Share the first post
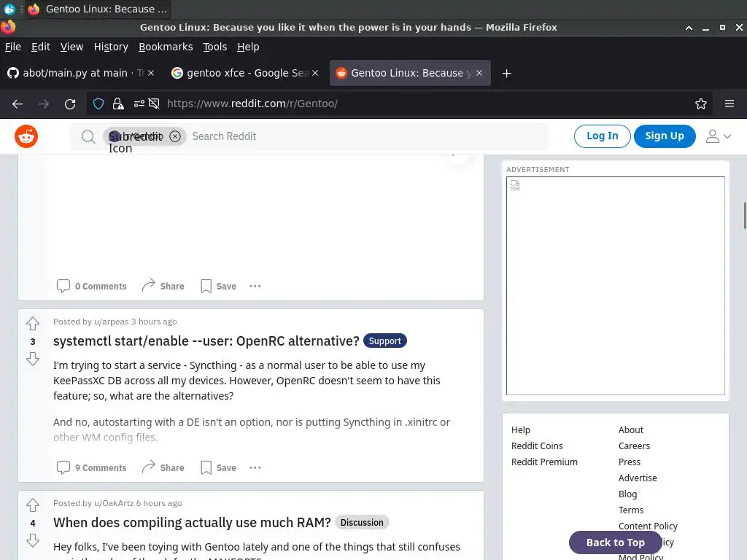747x560 pixels. pos(163,286)
